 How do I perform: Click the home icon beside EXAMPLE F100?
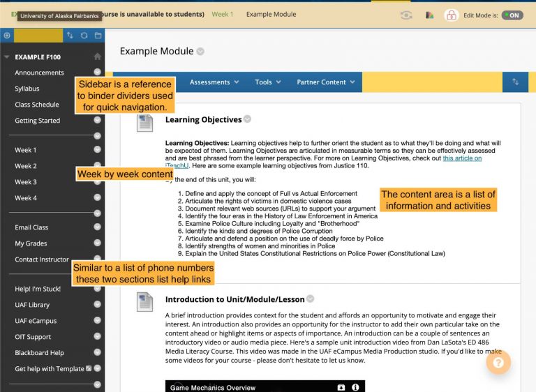pos(97,56)
